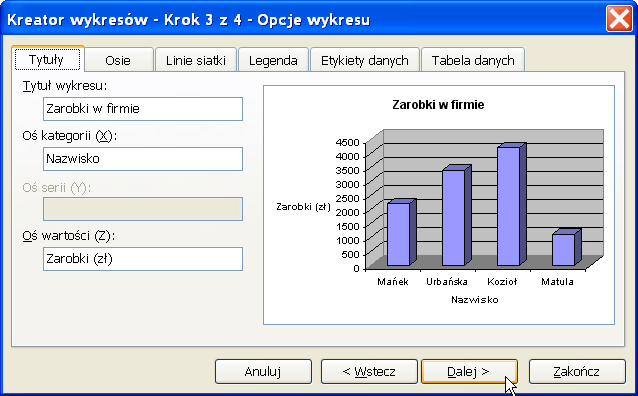Click the Tytuł wykresu input field
The image size is (638, 396).
click(143, 109)
